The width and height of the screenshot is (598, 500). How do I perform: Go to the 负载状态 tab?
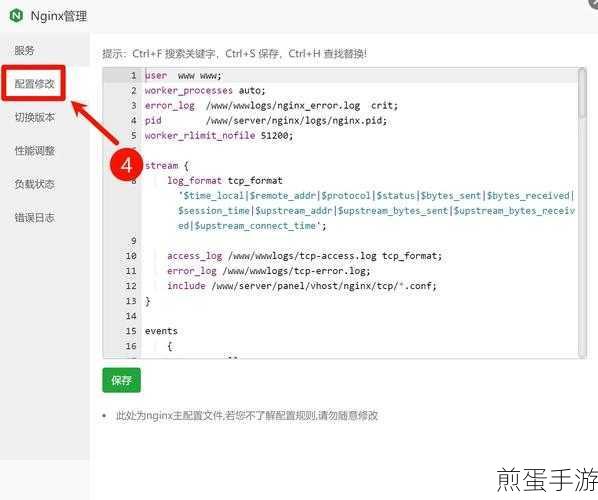[34, 184]
